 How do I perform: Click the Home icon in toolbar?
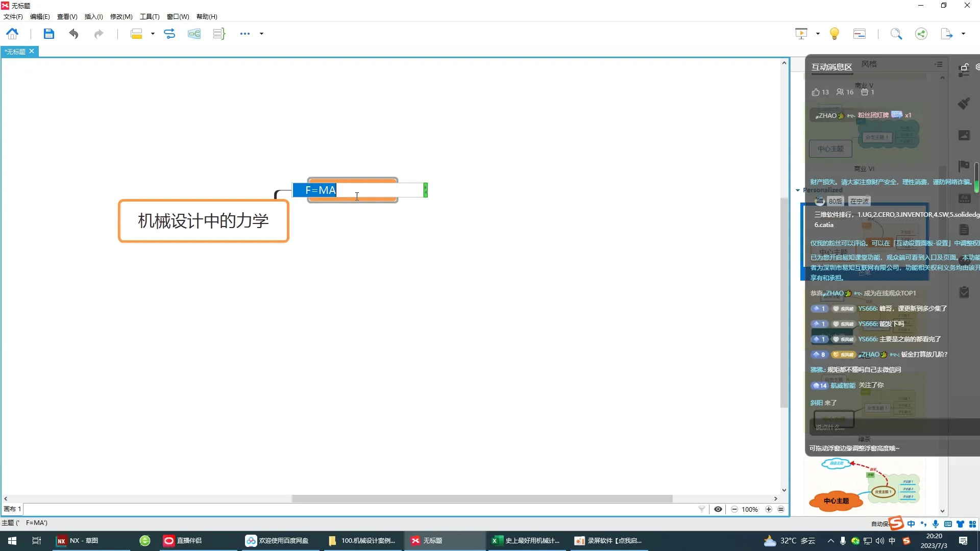[12, 34]
